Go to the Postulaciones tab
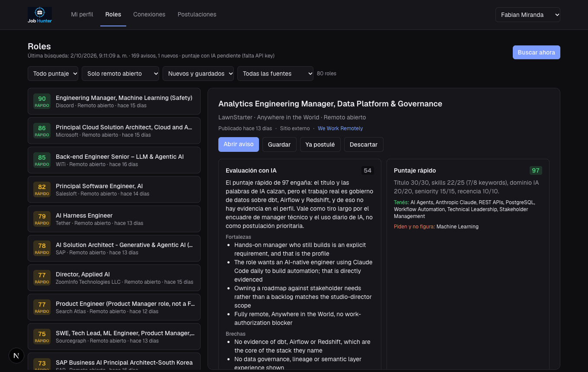Screen dimensions: 588x372 coord(197,14)
